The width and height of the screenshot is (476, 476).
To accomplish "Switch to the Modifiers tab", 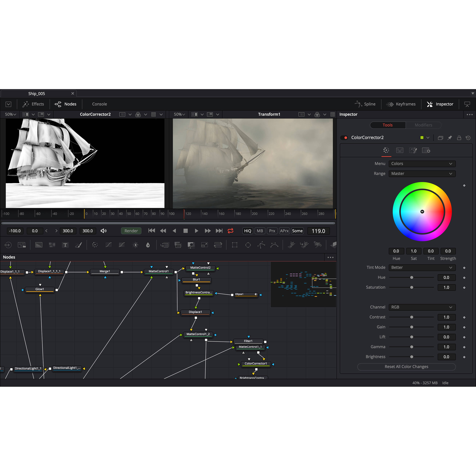I will [423, 125].
